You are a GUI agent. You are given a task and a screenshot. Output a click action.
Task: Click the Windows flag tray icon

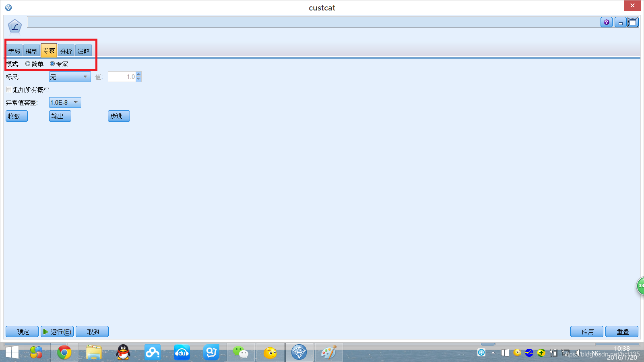click(505, 353)
